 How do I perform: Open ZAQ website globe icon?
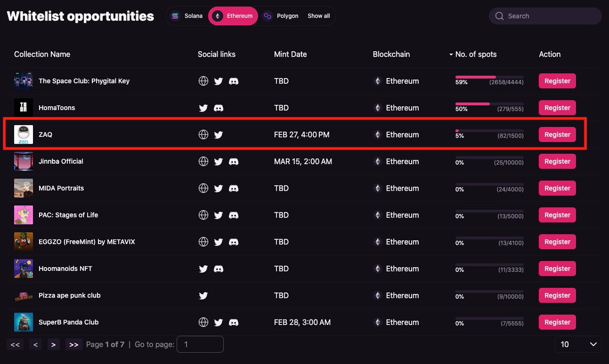pyautogui.click(x=204, y=135)
